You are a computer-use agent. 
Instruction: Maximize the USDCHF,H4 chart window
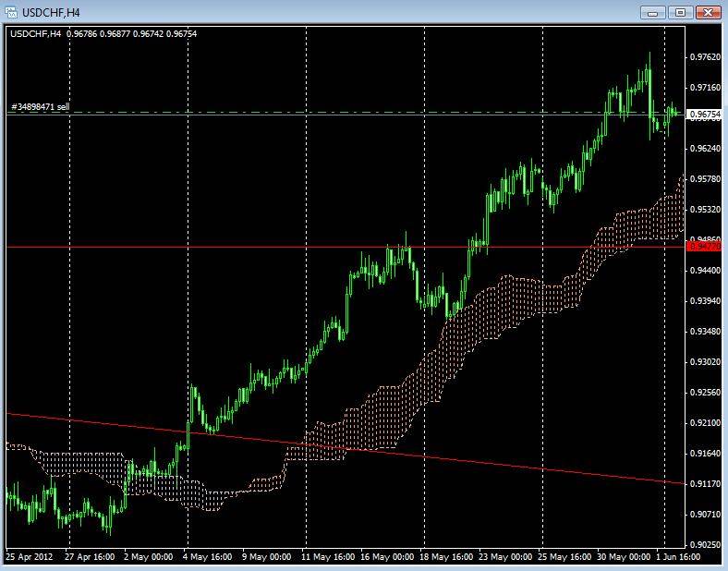tap(680, 11)
